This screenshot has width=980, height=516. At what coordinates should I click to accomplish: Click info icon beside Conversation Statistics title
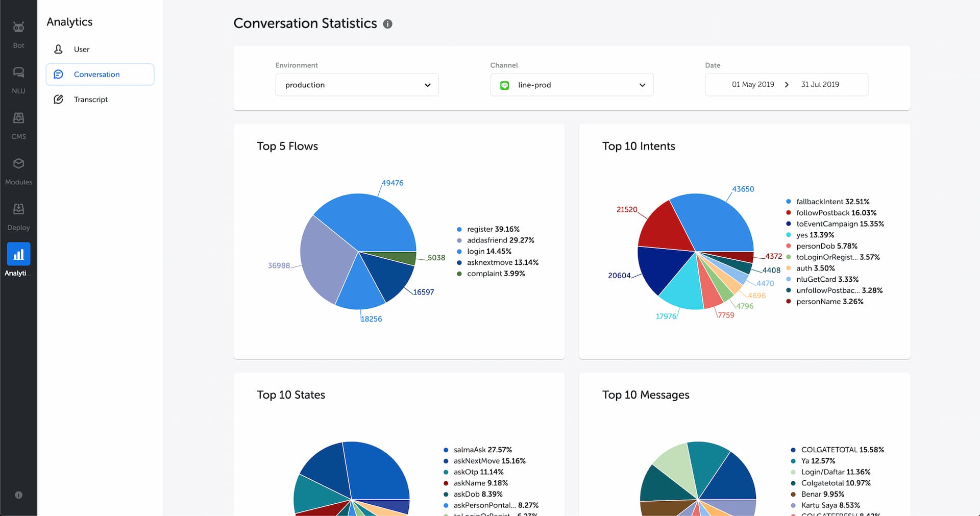point(387,24)
